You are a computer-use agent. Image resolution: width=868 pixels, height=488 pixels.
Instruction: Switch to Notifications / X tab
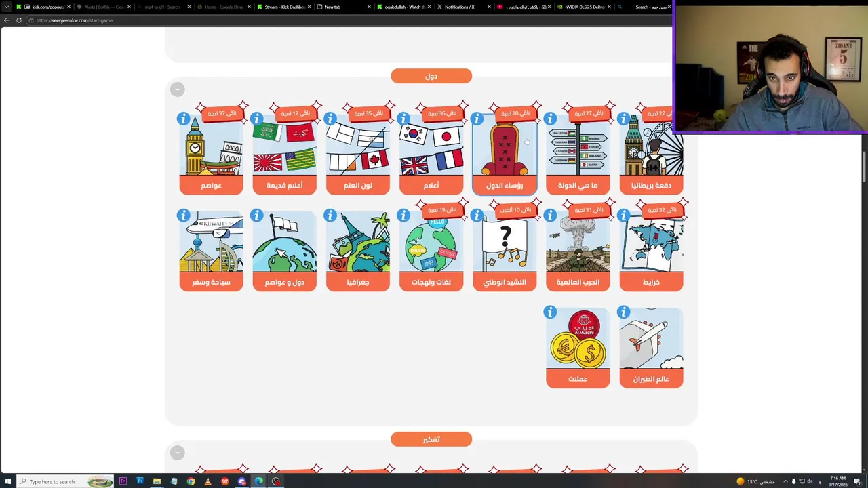pos(465,7)
